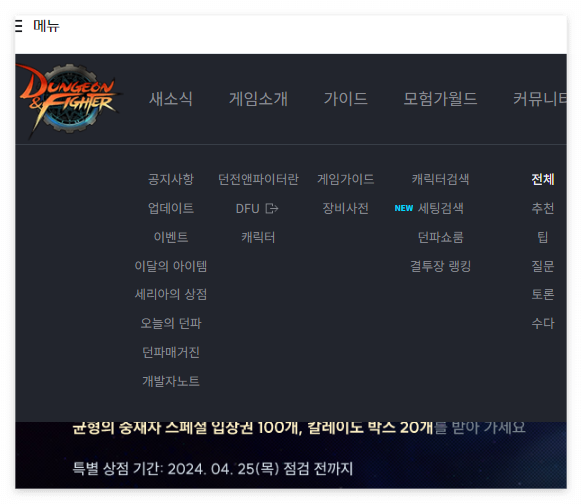
Task: Open 장비사전 equipment dictionary
Action: click(x=346, y=208)
